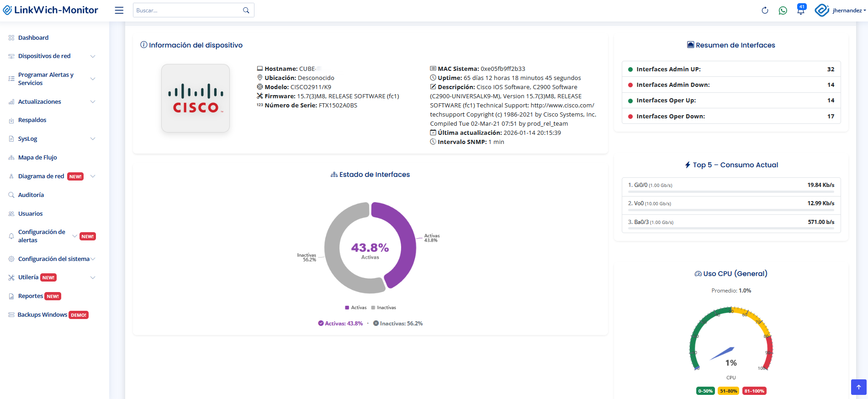The height and width of the screenshot is (399, 868).
Task: Open the WhatsApp icon in header
Action: click(x=783, y=11)
